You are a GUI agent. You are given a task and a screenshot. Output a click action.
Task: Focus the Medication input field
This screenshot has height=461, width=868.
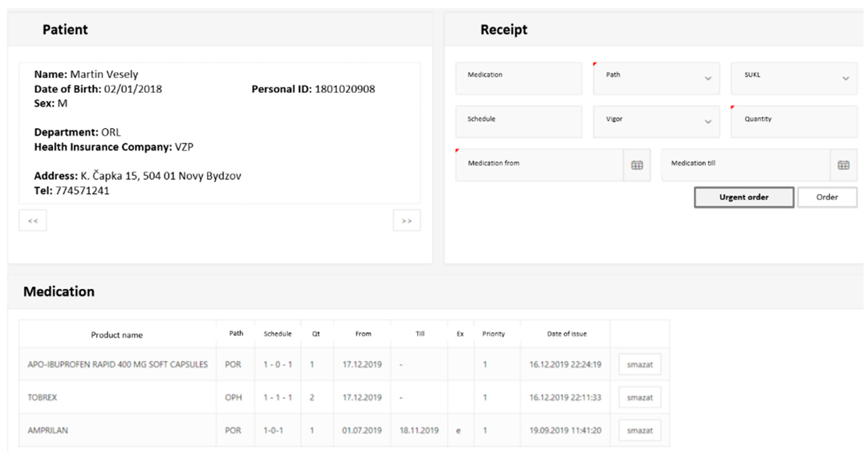coord(518,78)
